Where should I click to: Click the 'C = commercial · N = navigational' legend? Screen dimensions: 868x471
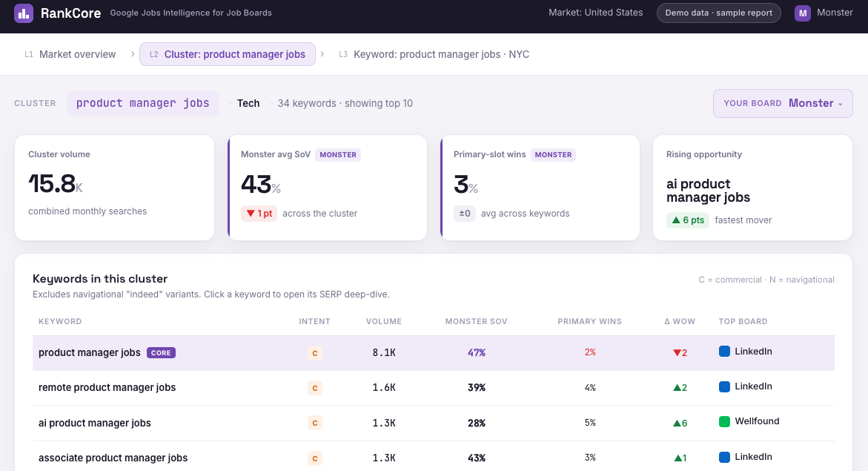[766, 280]
